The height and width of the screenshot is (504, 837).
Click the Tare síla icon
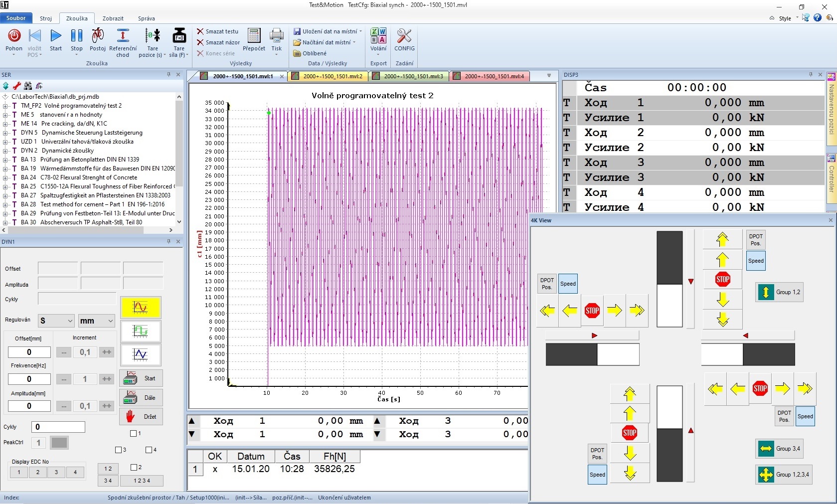click(179, 35)
